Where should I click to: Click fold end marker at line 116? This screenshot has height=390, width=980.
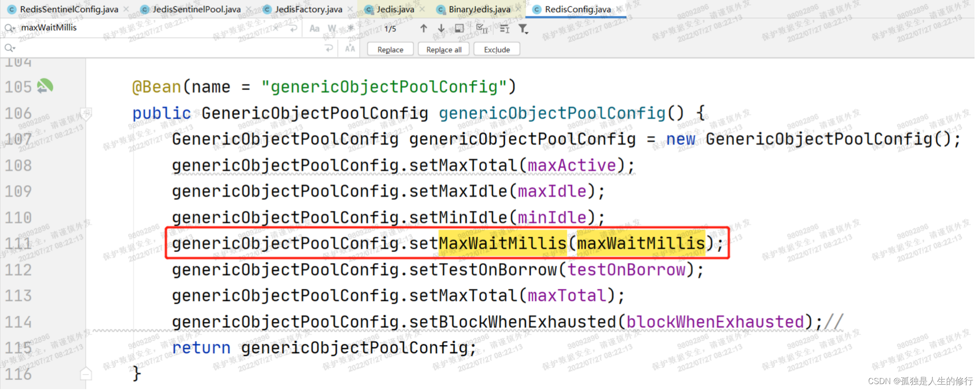pos(86,374)
